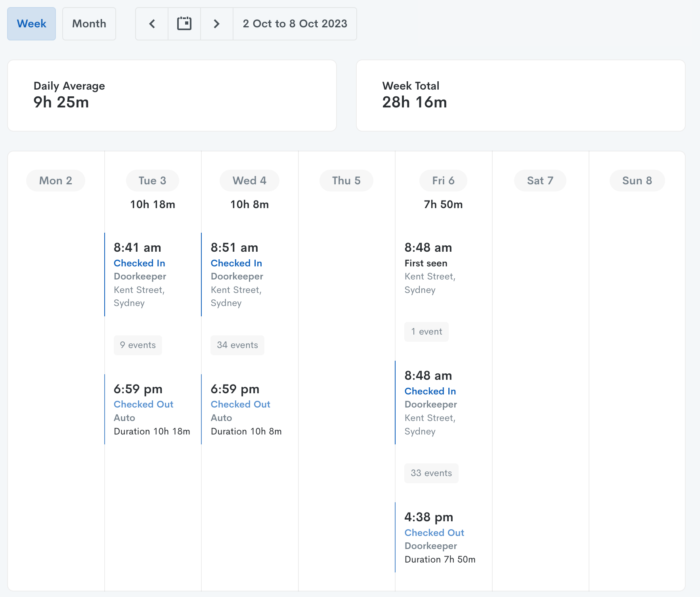
Task: Select the Sat 7 day pill
Action: click(540, 181)
